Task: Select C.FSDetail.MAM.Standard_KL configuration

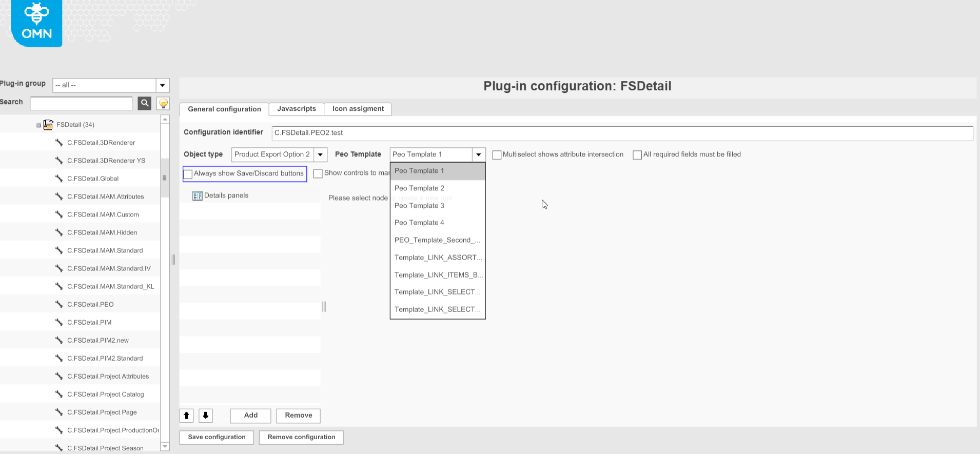Action: pyautogui.click(x=110, y=286)
